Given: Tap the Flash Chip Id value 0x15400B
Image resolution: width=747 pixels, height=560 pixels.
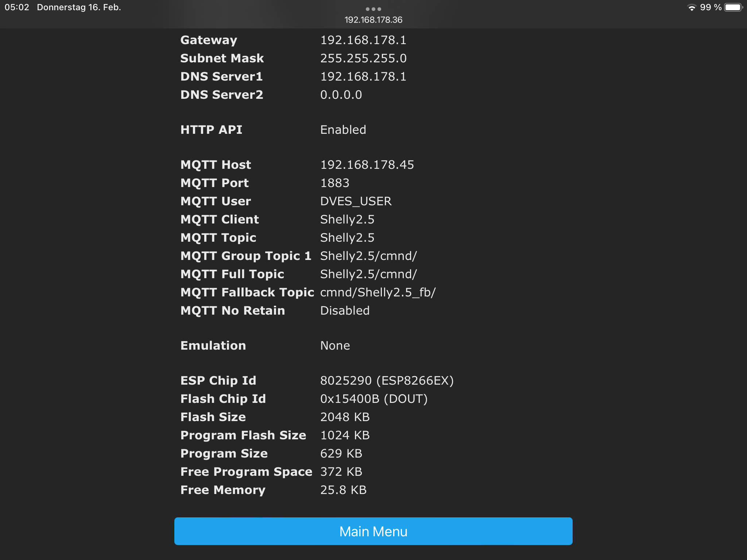Looking at the screenshot, I should 373,399.
